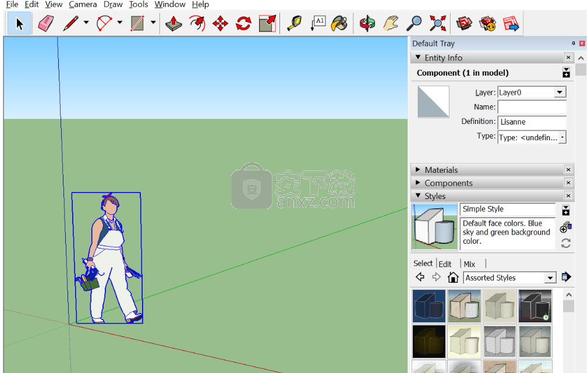Open the Shape tool dropdown arrow
This screenshot has height=373, width=588.
click(153, 23)
